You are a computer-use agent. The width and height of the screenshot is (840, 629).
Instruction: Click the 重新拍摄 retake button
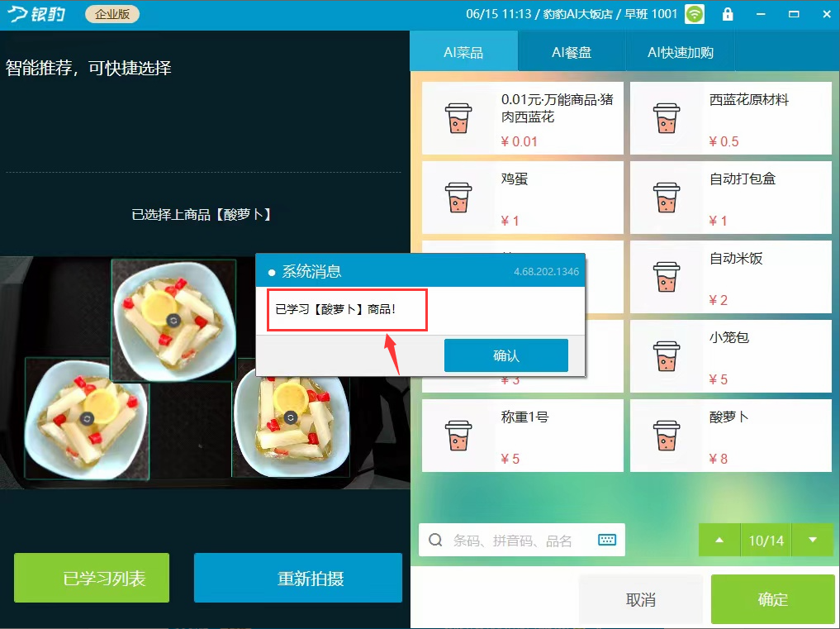coord(298,578)
